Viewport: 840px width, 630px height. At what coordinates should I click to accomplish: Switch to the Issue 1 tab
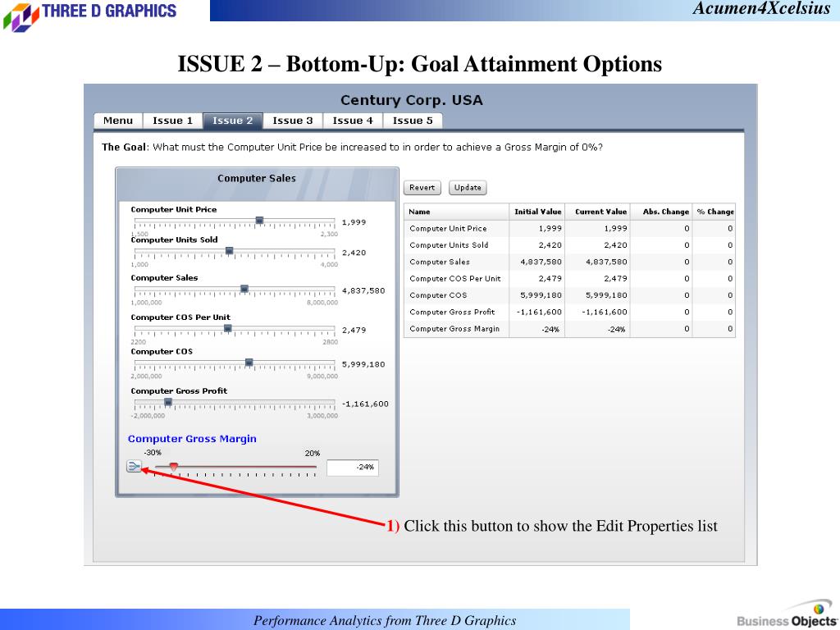click(172, 121)
